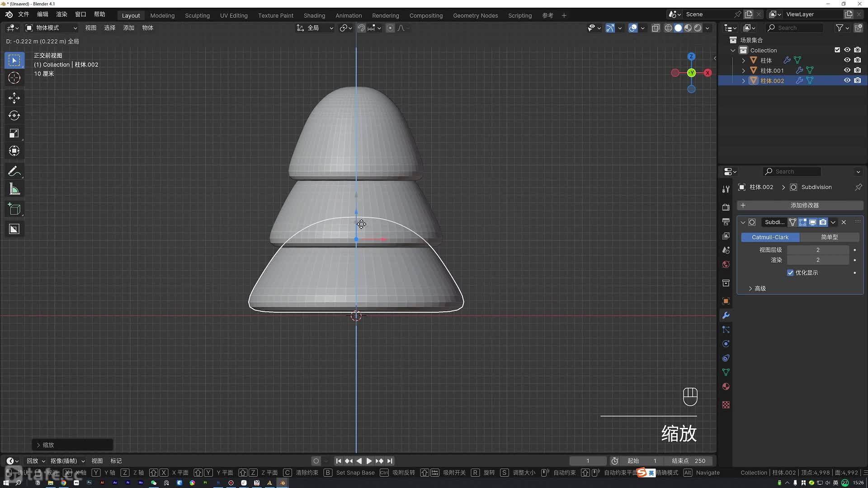Switch to rendered viewport shading

(x=698, y=28)
